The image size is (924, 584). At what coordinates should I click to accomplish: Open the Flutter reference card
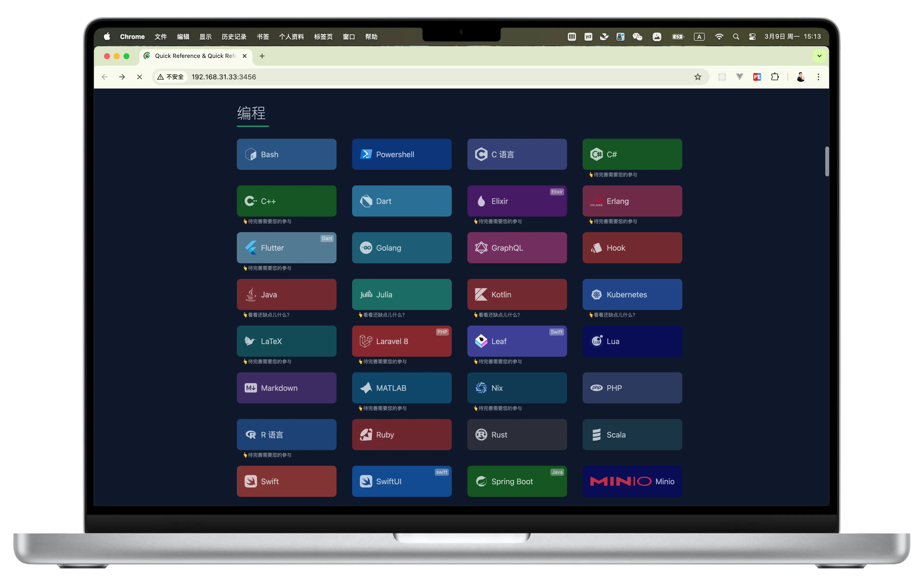(x=286, y=248)
